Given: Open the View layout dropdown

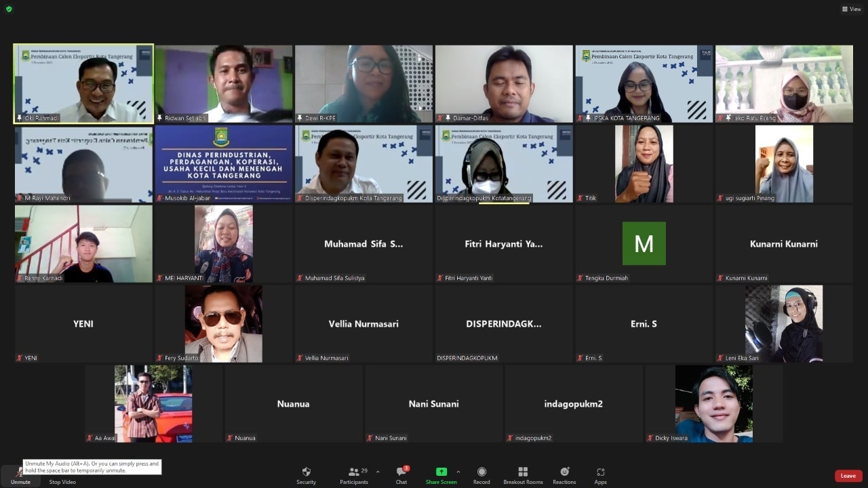Looking at the screenshot, I should 853,9.
